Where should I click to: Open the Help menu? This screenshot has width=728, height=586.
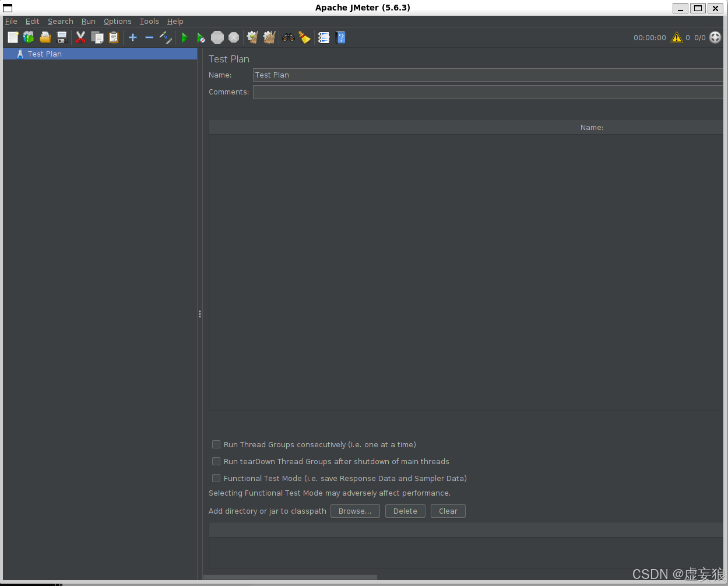175,21
